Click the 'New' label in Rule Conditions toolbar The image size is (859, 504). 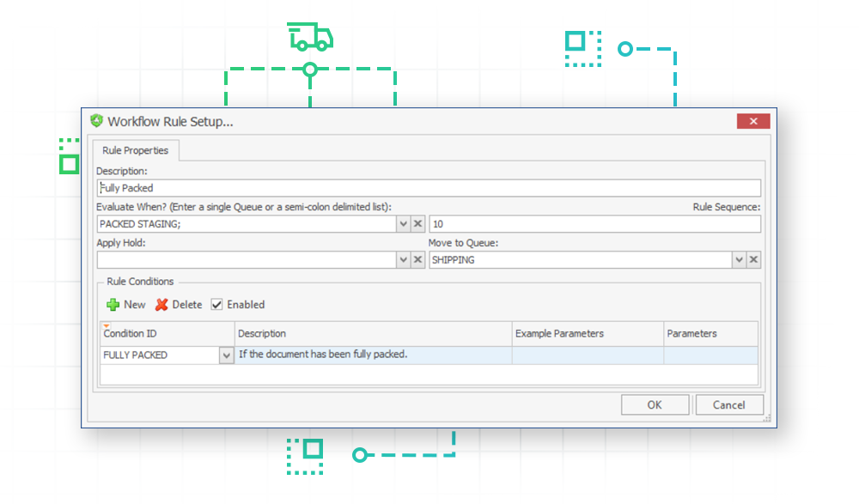coord(135,305)
